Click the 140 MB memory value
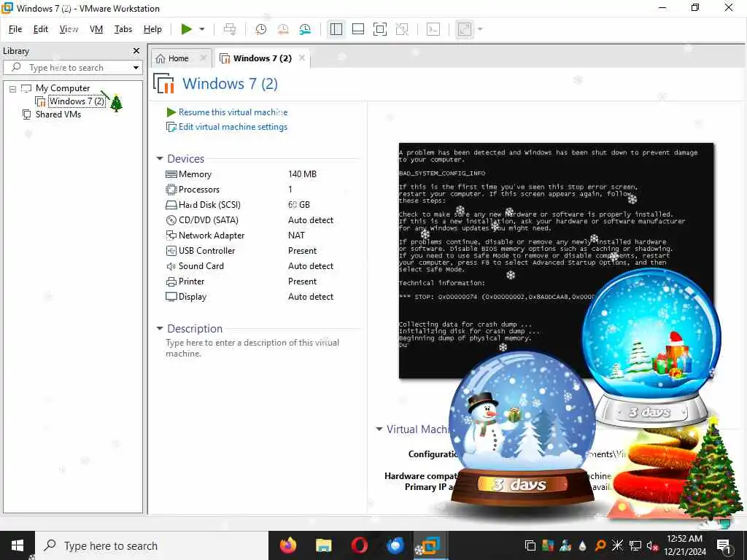The image size is (747, 560). pyautogui.click(x=302, y=174)
